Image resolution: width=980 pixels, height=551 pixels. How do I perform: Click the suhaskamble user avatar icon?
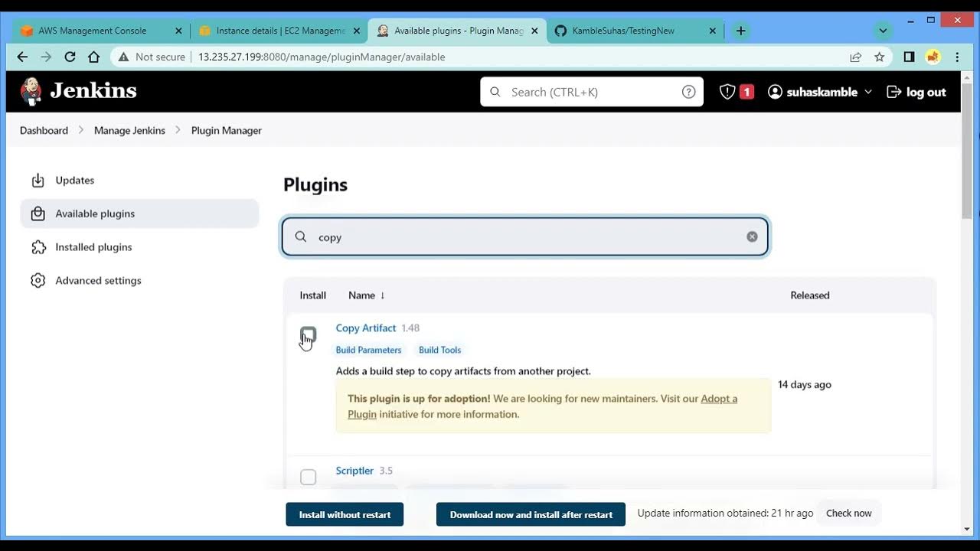click(775, 92)
